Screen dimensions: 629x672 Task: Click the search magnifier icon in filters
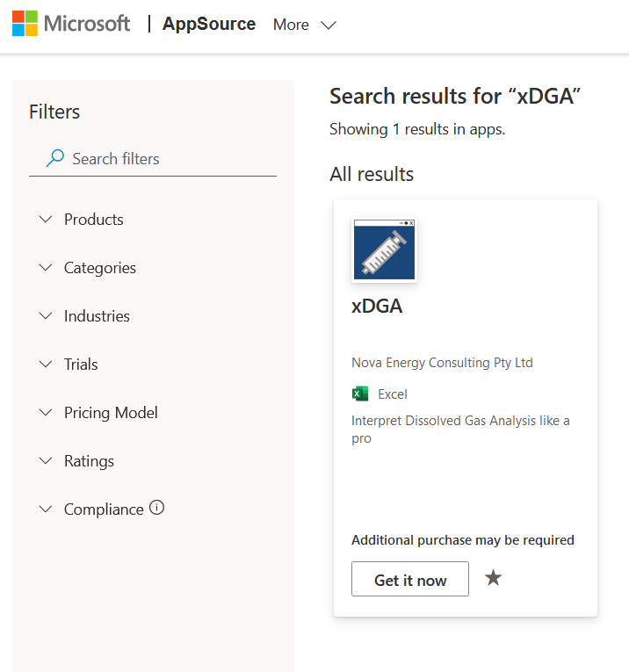tap(55, 158)
